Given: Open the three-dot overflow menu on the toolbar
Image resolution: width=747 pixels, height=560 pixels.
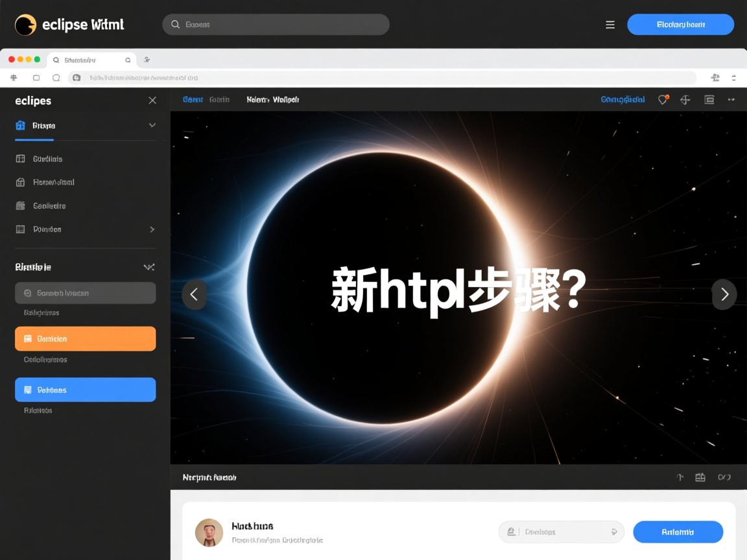Looking at the screenshot, I should [x=731, y=99].
